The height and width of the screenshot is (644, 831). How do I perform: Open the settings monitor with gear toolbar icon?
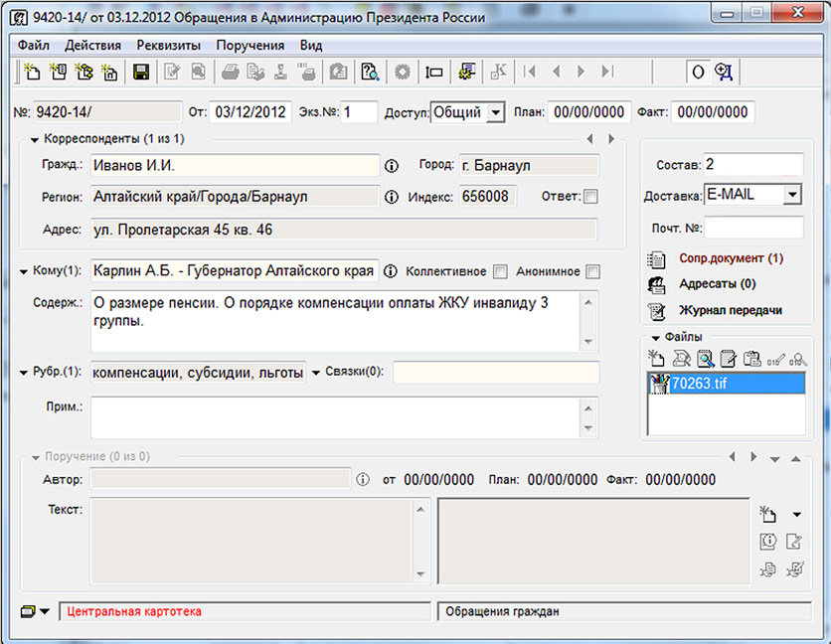[466, 72]
